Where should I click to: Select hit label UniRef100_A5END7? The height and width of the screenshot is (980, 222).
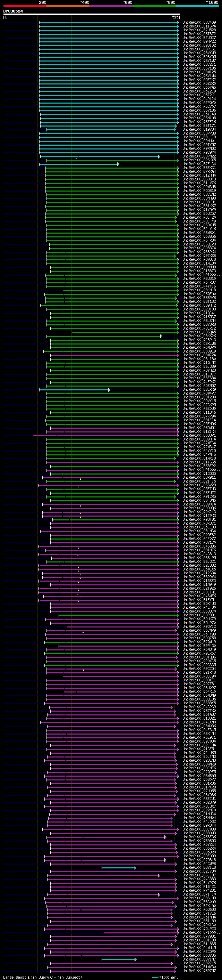(x=199, y=386)
